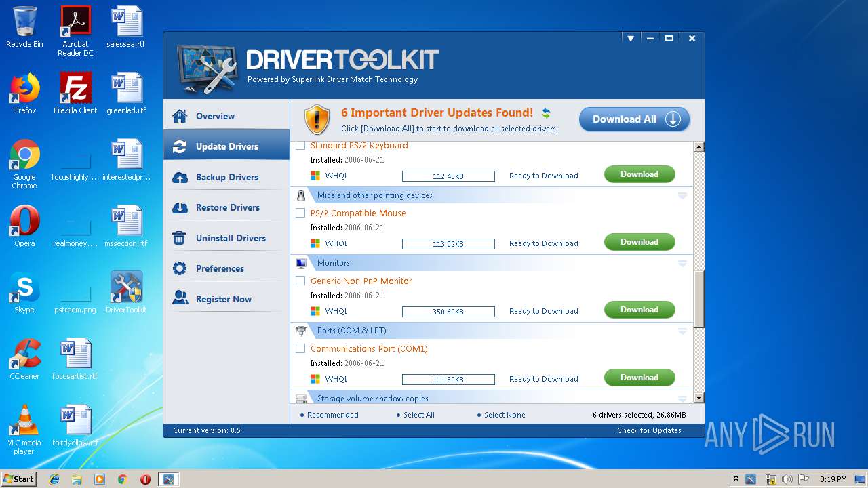Viewport: 868px width, 488px height.
Task: Check the Communications Port (COM1) checkbox
Action: [x=300, y=348]
